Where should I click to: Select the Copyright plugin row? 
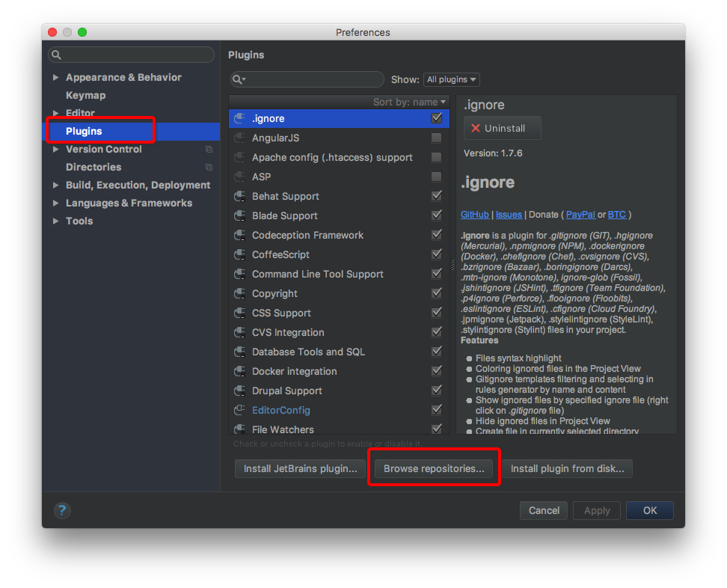tap(339, 293)
